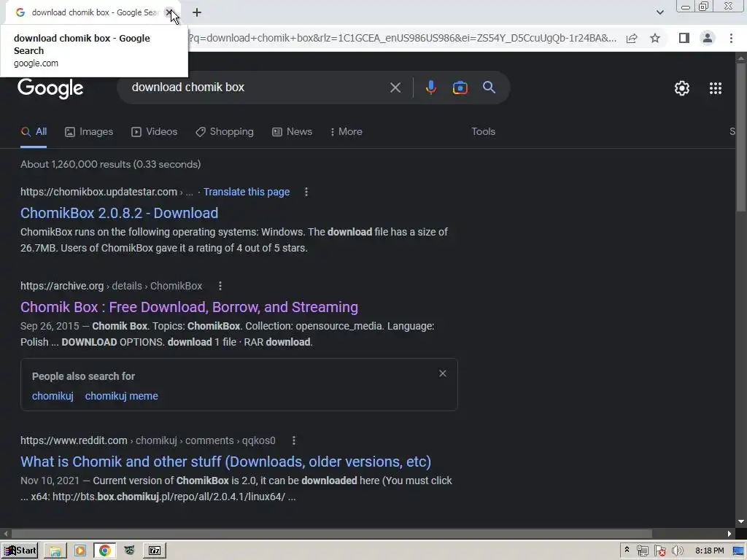The image size is (747, 560).
Task: Open search Tools options
Action: pos(483,132)
